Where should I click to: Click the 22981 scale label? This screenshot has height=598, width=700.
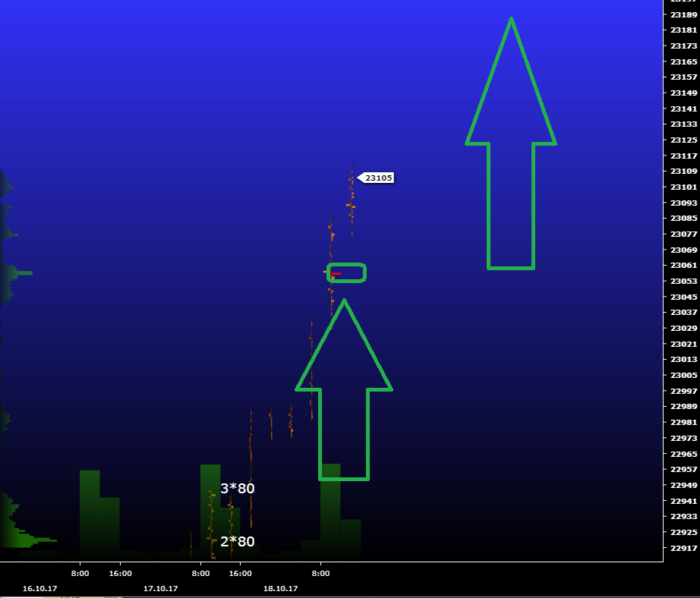(683, 422)
